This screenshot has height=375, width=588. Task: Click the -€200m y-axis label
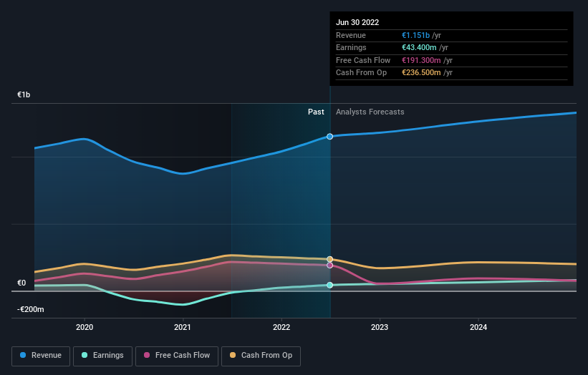pyautogui.click(x=30, y=309)
